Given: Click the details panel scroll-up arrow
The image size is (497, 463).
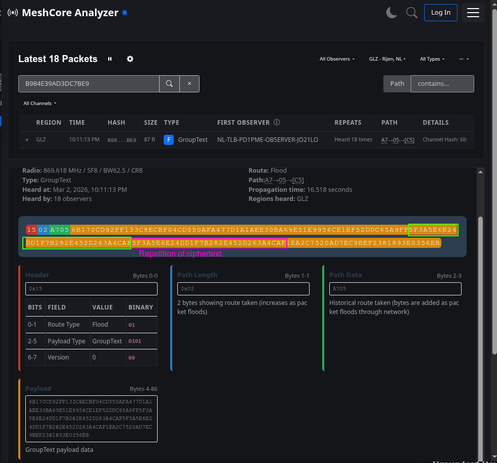Looking at the screenshot, I should click(x=480, y=172).
